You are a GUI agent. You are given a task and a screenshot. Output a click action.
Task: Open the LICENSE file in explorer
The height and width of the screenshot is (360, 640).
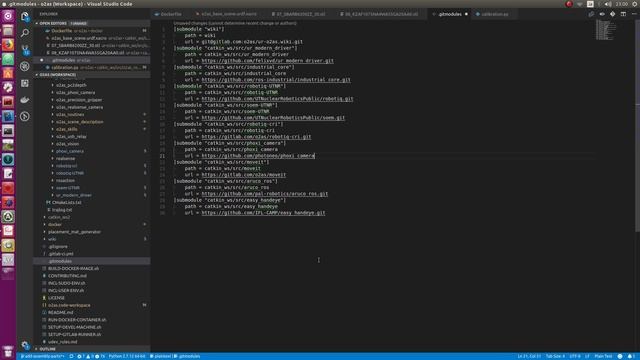tap(56, 298)
